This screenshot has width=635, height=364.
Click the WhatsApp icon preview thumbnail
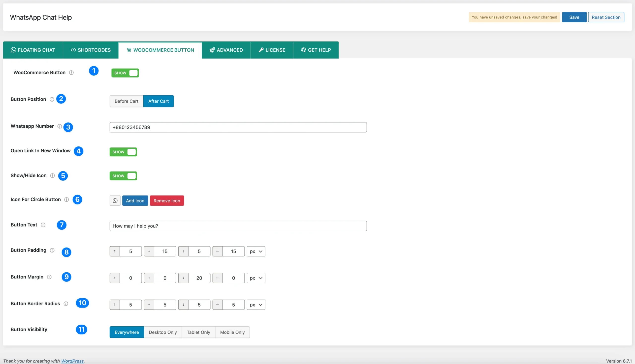115,201
